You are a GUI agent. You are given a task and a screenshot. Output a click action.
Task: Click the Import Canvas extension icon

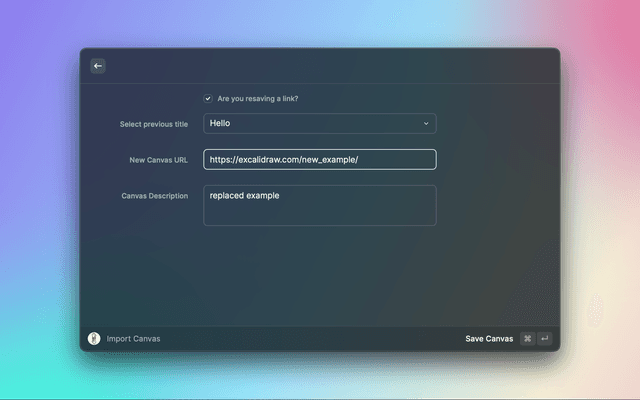pos(94,339)
